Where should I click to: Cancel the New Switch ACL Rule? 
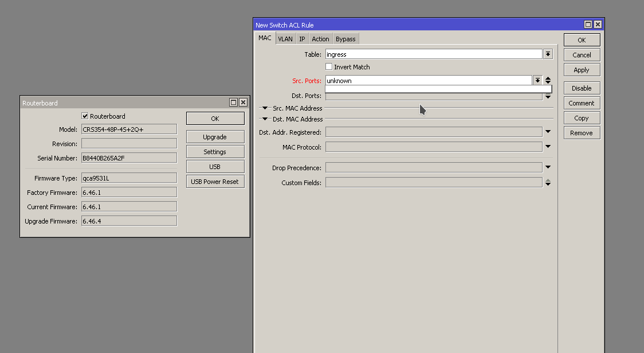click(582, 54)
